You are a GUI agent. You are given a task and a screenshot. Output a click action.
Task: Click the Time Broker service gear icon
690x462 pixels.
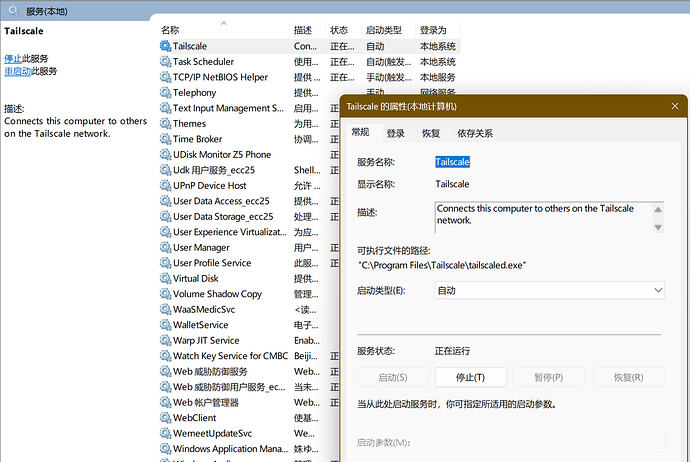pyautogui.click(x=165, y=139)
